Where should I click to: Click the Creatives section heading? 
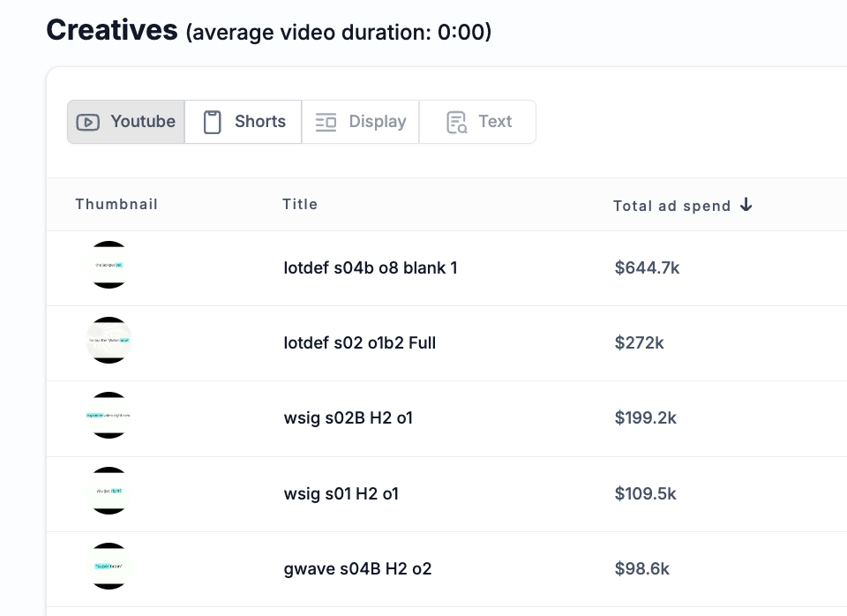coord(112,30)
